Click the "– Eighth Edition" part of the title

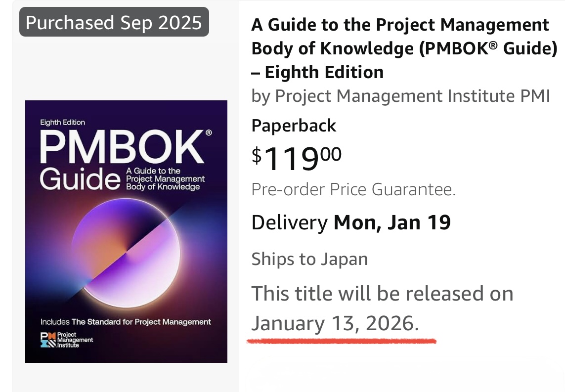(317, 72)
